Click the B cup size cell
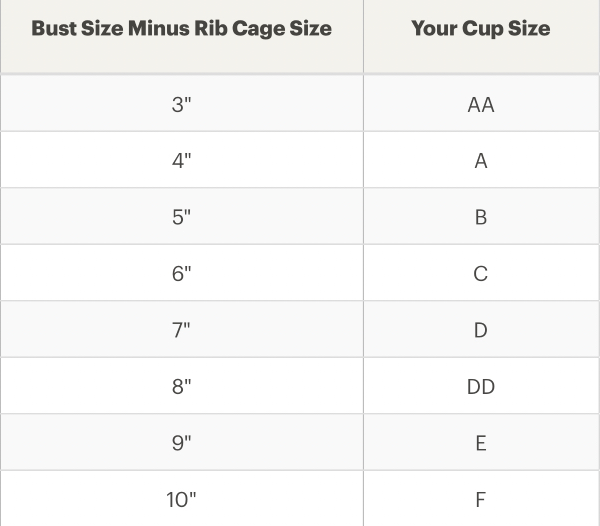The width and height of the screenshot is (600, 526). coord(480,216)
